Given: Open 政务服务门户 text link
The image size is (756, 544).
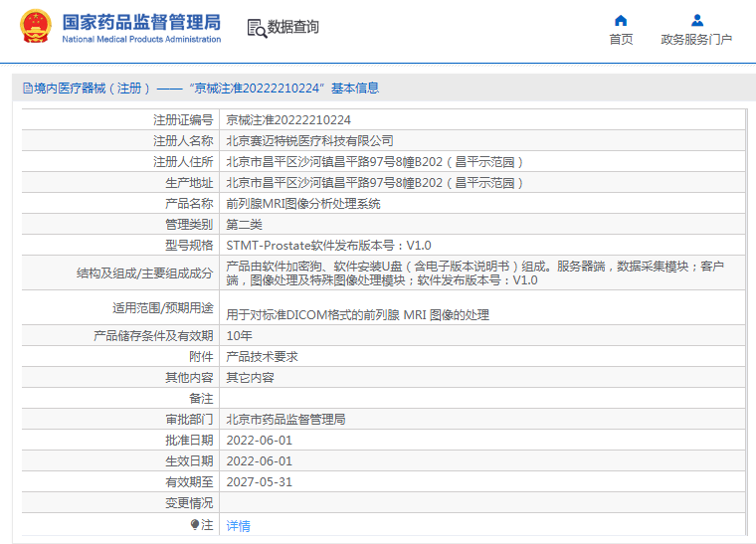Looking at the screenshot, I should click(x=696, y=40).
